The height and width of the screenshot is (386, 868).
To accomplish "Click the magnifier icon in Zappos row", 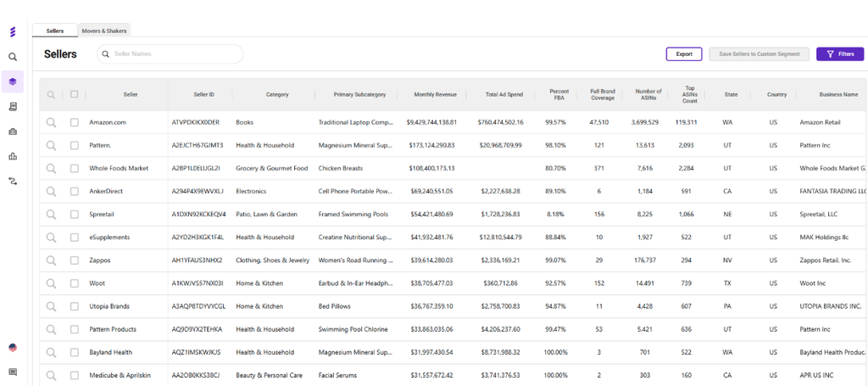I will click(x=51, y=260).
